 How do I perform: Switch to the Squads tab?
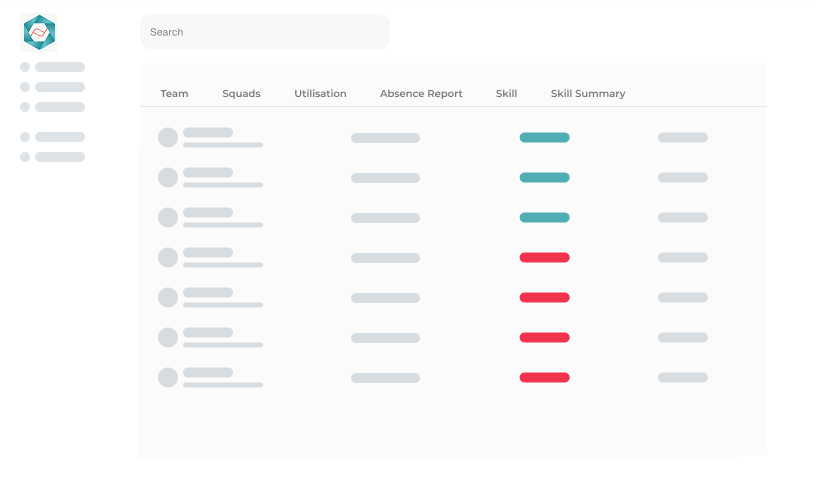pos(241,94)
